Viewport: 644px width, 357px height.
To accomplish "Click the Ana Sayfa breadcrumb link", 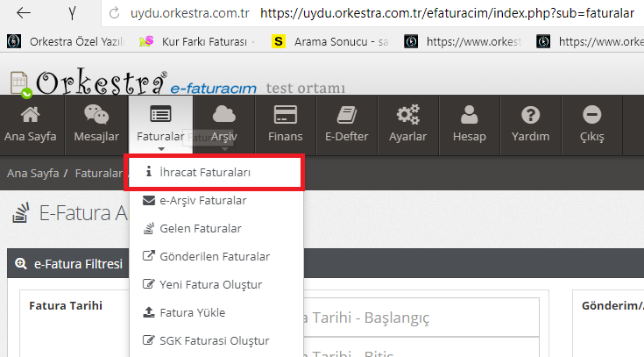I will (33, 173).
